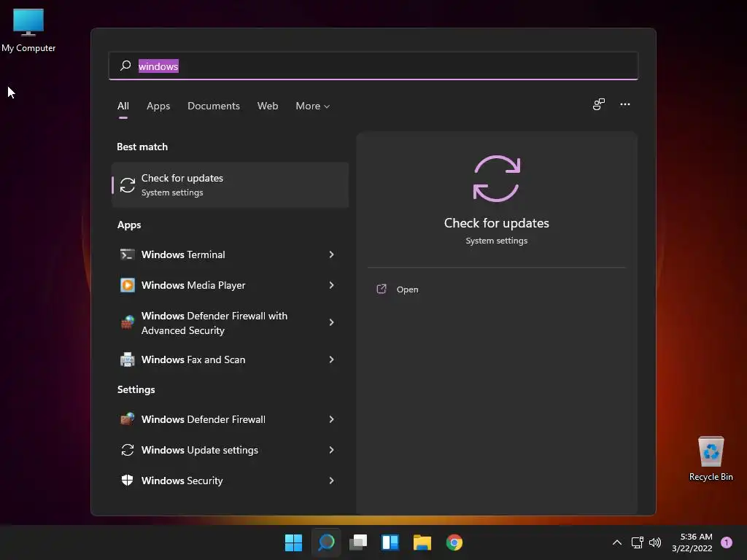Click the Windows Terminal app icon

(x=127, y=254)
